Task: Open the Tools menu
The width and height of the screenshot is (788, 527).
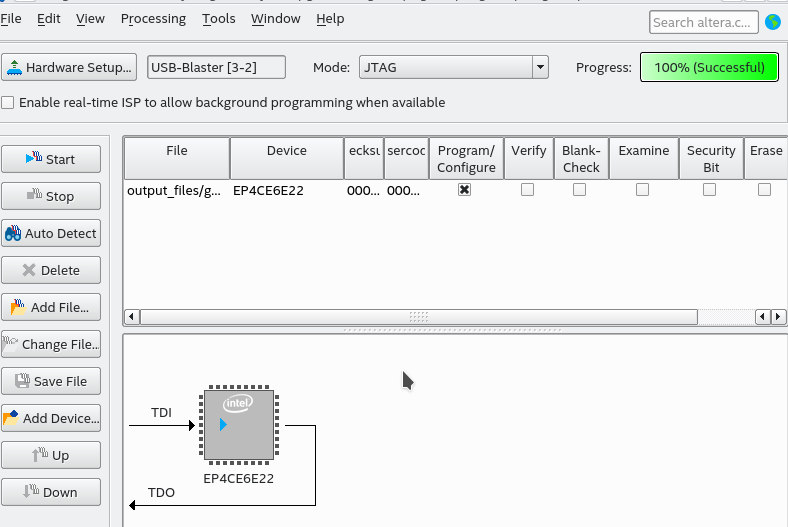Action: [219, 19]
